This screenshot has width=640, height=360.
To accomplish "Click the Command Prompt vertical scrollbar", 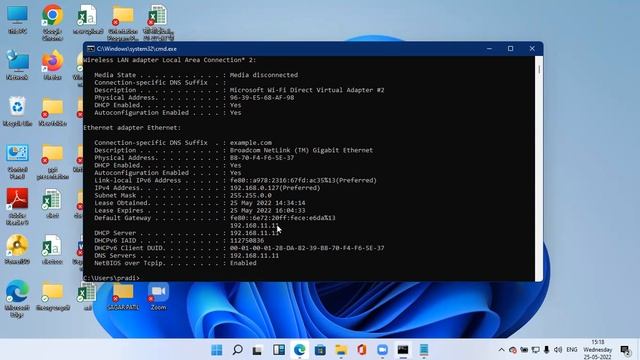I will point(539,168).
